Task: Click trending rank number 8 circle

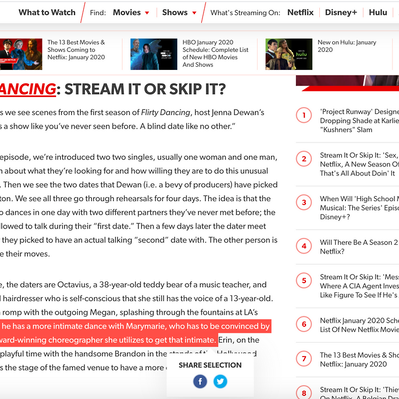Action: tap(304, 393)
